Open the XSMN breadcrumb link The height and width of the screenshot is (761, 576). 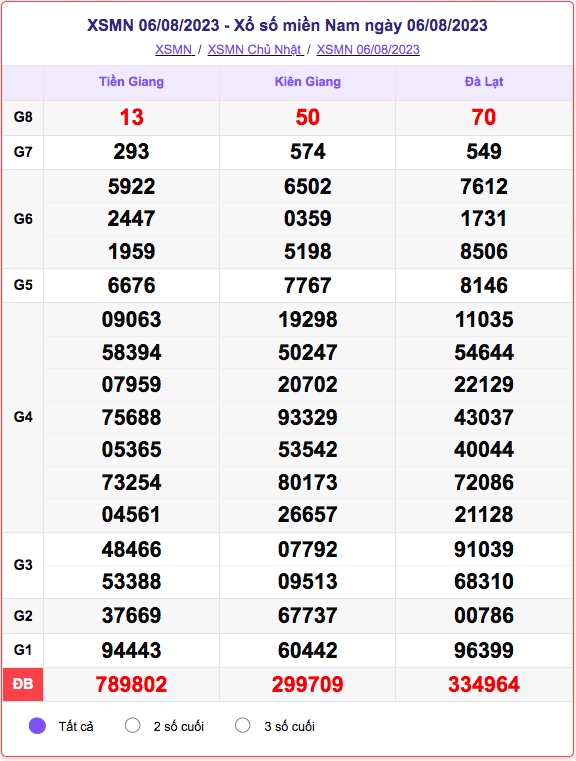(x=175, y=50)
